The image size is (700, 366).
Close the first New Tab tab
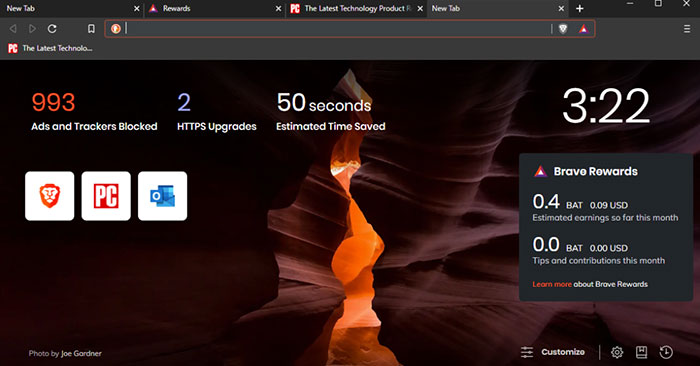[137, 8]
